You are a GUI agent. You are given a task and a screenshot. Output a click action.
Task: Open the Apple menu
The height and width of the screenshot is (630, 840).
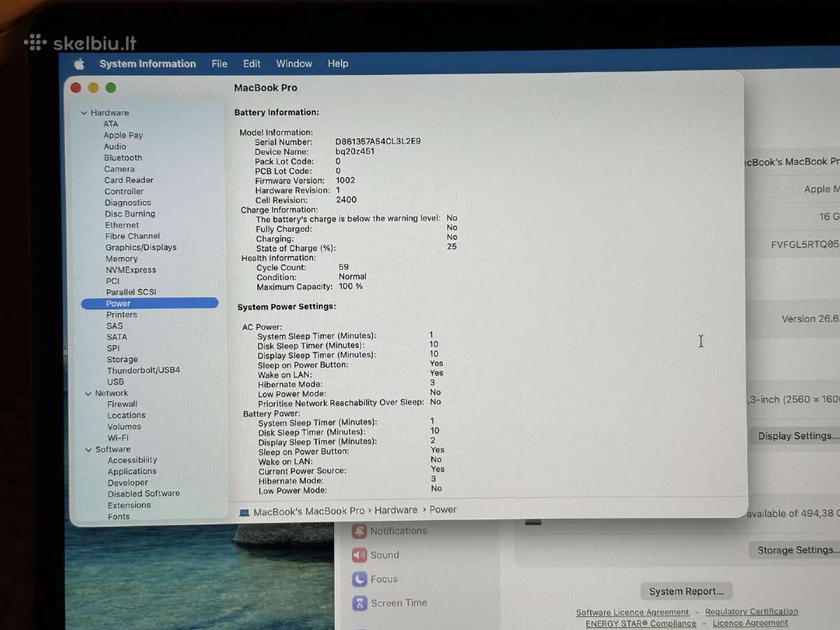pos(79,64)
